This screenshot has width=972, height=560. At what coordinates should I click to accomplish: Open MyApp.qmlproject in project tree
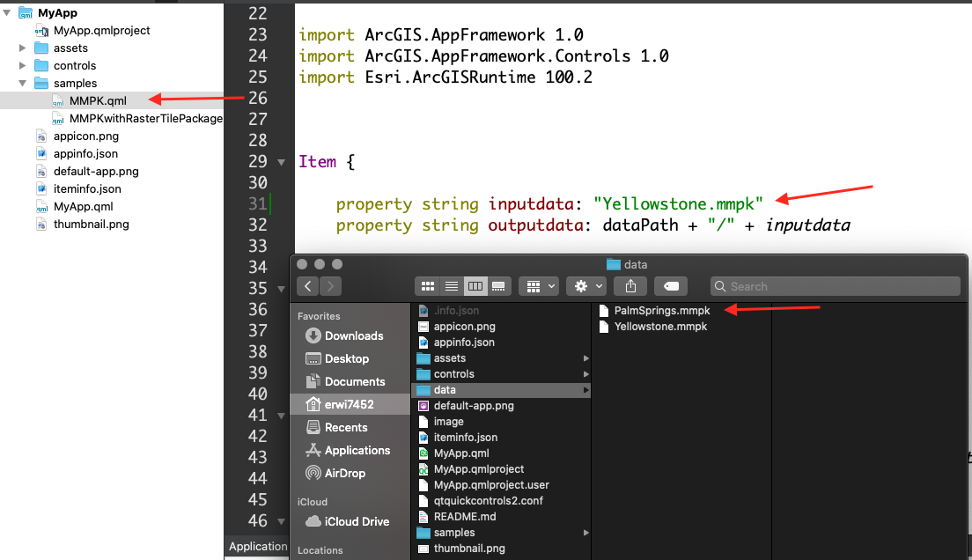point(93,31)
